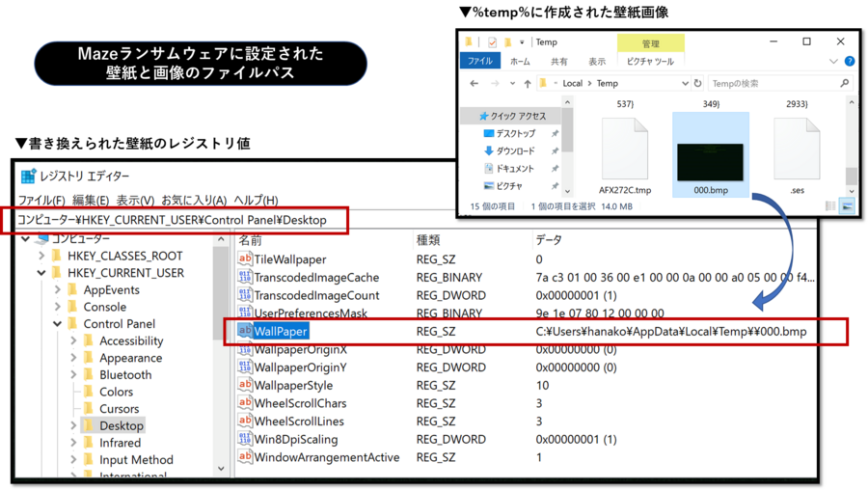Screen dimensions: 868x490
Task: Expand the HKEY_CLASSES_ROOT tree node
Action: pyautogui.click(x=41, y=256)
